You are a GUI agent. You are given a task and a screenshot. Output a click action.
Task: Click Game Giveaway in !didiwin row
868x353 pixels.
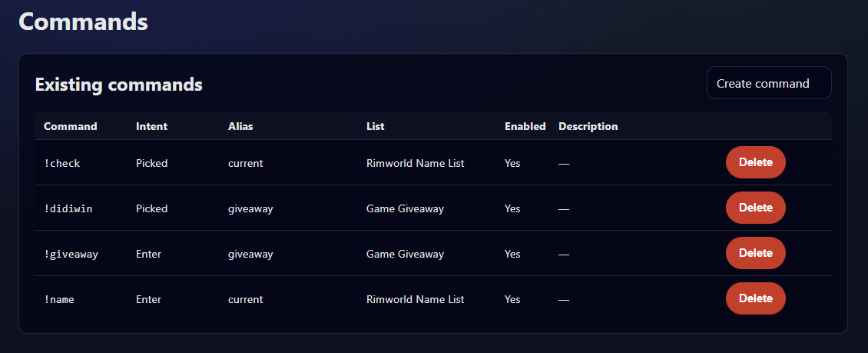coord(405,208)
